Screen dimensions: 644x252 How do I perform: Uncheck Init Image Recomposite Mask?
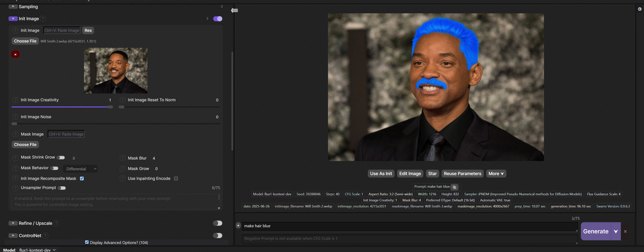click(x=82, y=178)
